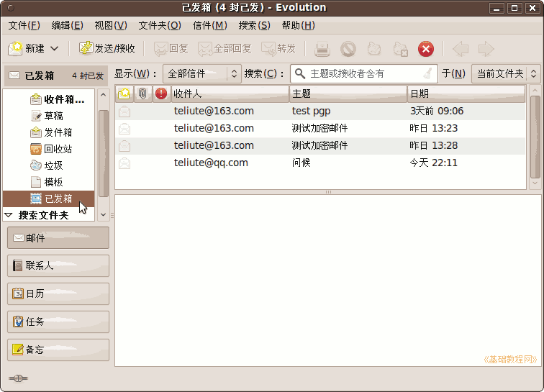The image size is (544, 392).
Task: Click the message list vertical scrollbar
Action: click(535, 137)
